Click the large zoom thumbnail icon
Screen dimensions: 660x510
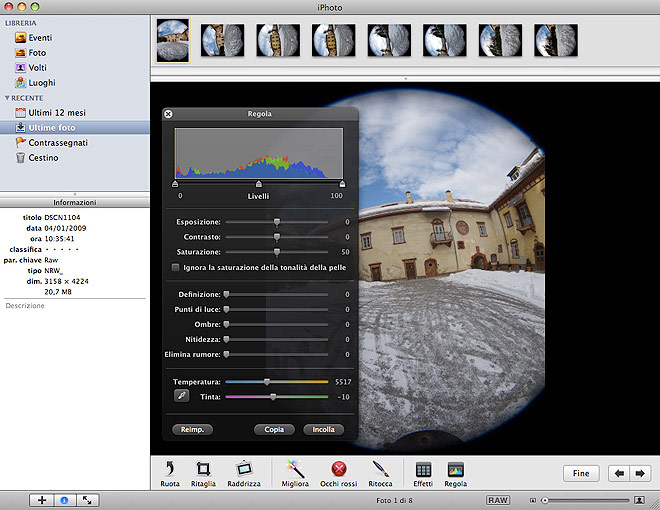(639, 500)
